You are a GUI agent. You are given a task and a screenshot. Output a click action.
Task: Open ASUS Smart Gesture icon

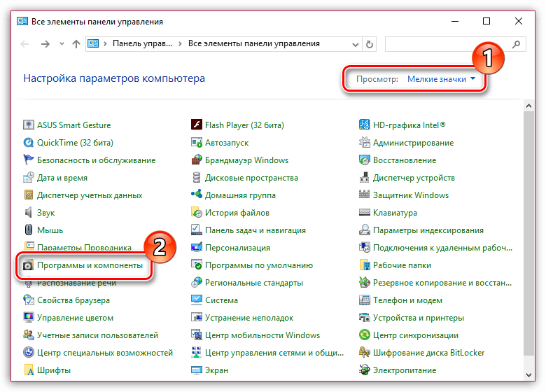(29, 125)
